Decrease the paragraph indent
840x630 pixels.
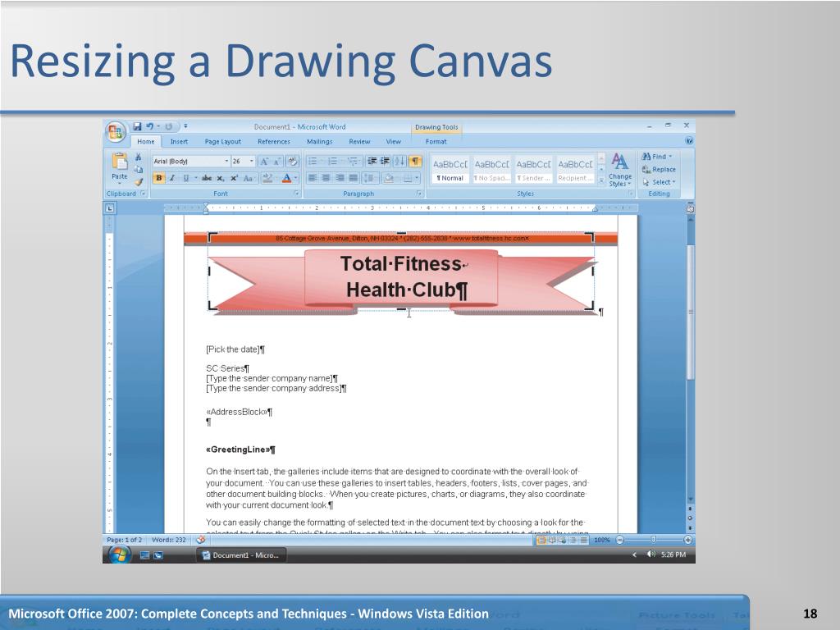(372, 162)
